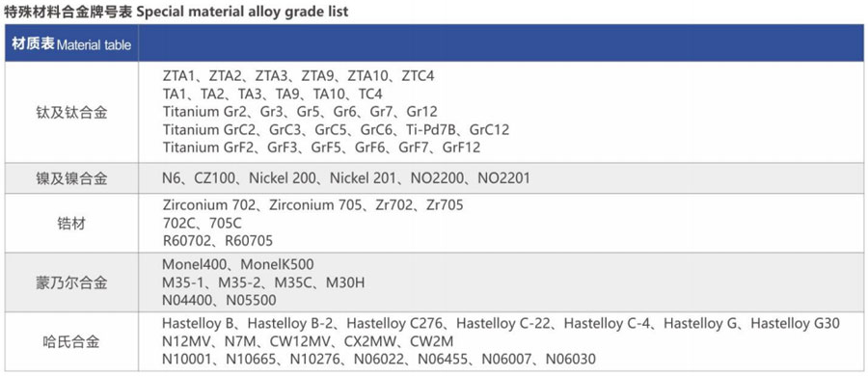Image resolution: width=868 pixels, height=376 pixels.
Task: Select the 哈氏合金 row label
Action: coord(71,341)
